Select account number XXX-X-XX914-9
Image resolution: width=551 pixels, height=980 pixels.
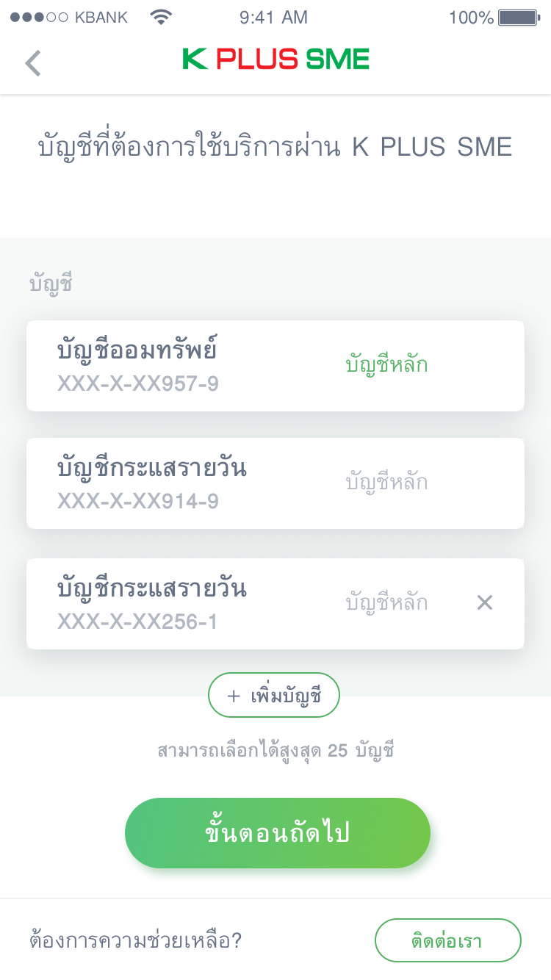(138, 502)
